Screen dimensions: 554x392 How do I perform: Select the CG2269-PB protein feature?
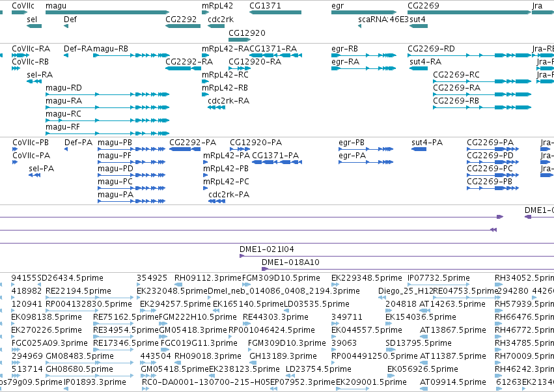[x=493, y=188]
